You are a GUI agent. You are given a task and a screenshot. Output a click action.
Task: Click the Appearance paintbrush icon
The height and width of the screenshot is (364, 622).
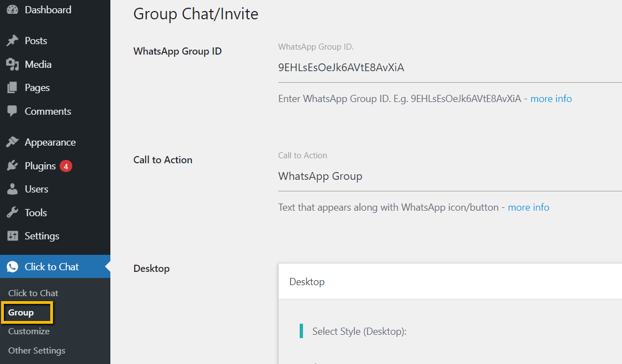point(12,142)
